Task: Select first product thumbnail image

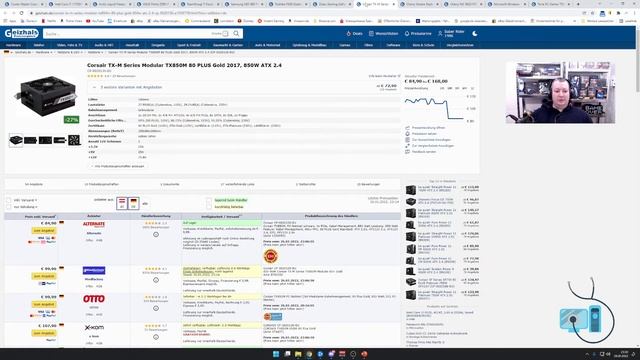Action: tap(16, 140)
